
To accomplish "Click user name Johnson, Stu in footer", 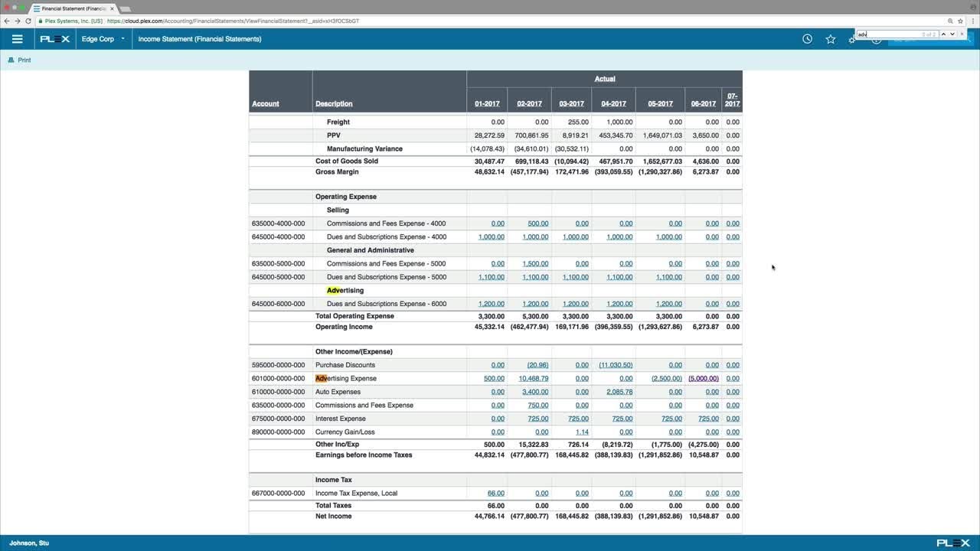I will pos(29,543).
